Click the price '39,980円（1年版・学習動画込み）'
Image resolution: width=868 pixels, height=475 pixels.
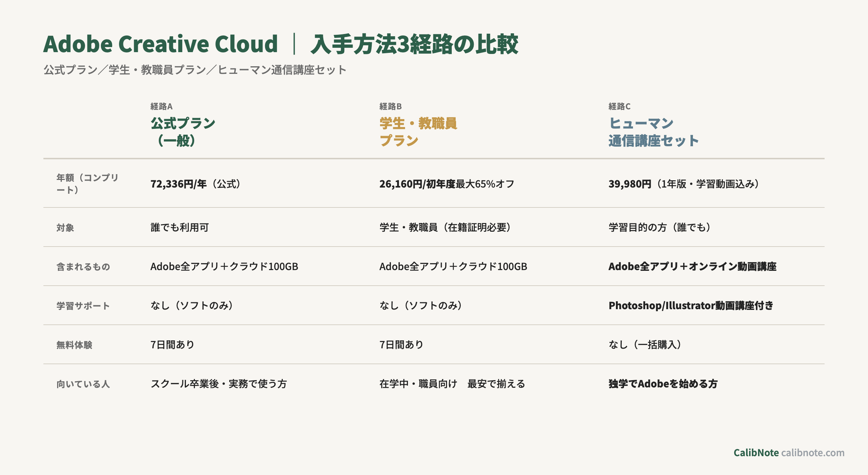click(684, 184)
